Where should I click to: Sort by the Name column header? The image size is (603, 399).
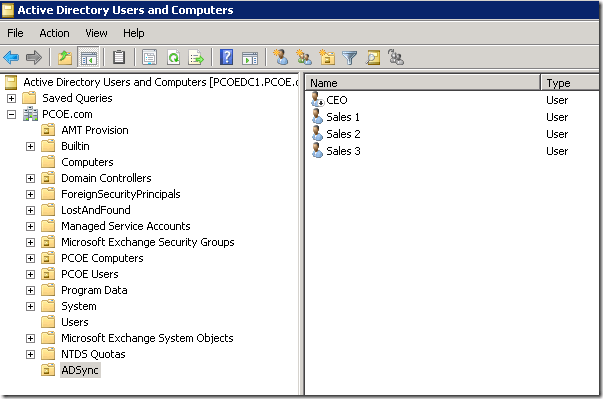coord(423,83)
